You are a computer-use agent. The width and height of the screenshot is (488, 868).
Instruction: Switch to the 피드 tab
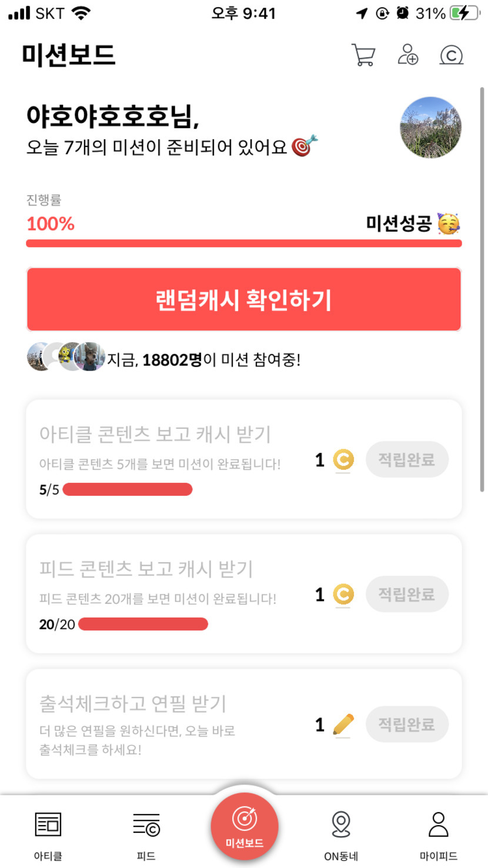(146, 834)
